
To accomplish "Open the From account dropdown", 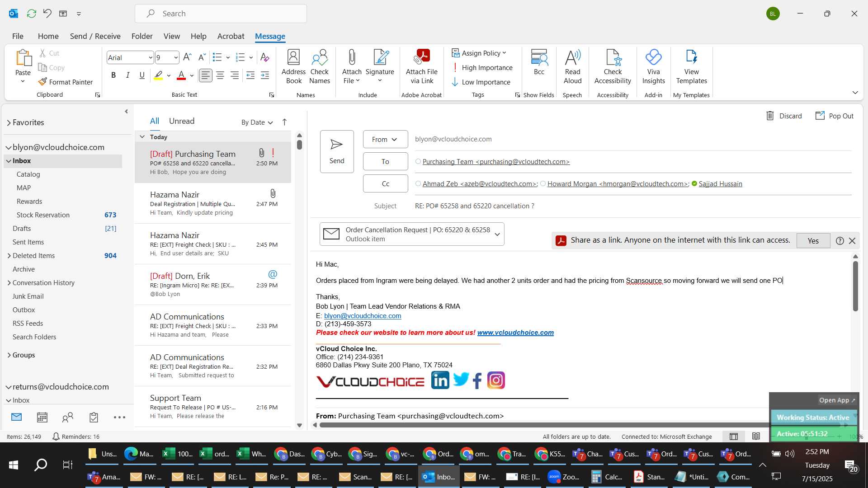I will pos(385,139).
